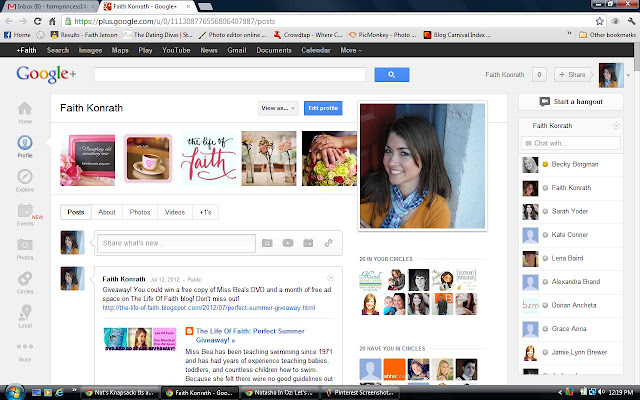Open Gmail in the Google bar
640x400 pixels.
(237, 50)
